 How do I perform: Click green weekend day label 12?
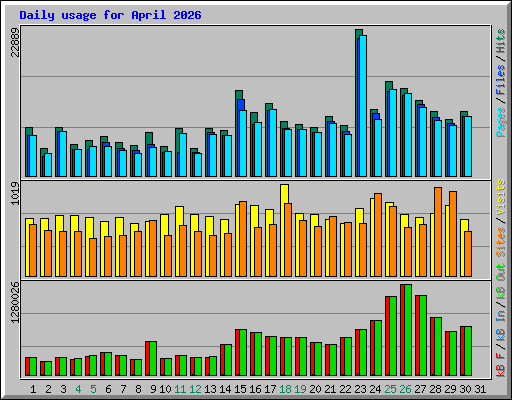point(195,389)
